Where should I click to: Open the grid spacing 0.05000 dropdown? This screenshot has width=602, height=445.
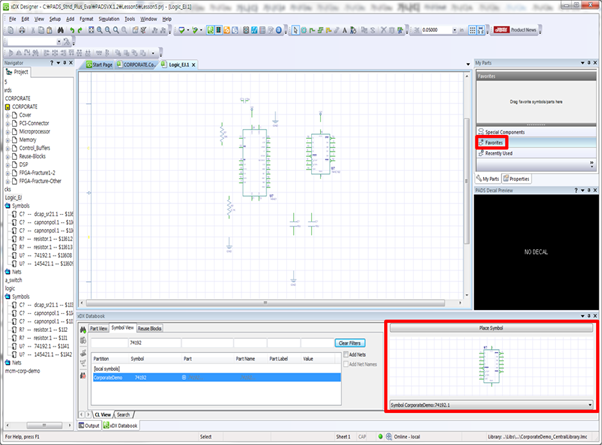(x=455, y=30)
